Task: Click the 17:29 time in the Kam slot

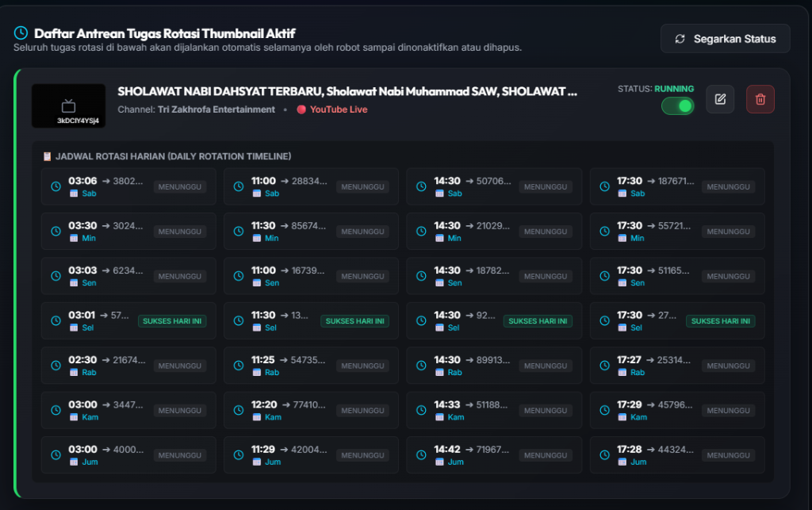Action: [629, 405]
